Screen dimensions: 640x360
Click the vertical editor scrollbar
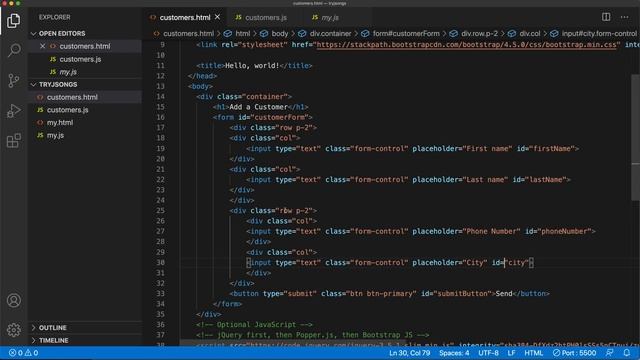click(x=636, y=137)
